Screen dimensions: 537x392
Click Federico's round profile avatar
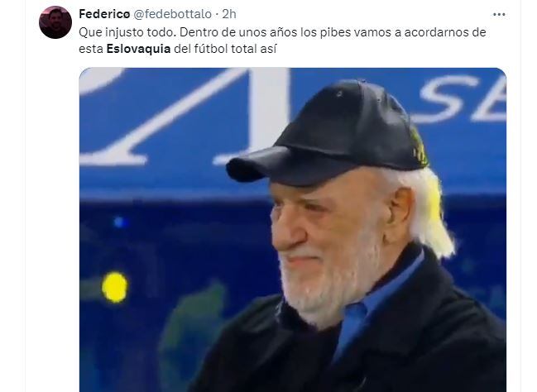point(55,22)
